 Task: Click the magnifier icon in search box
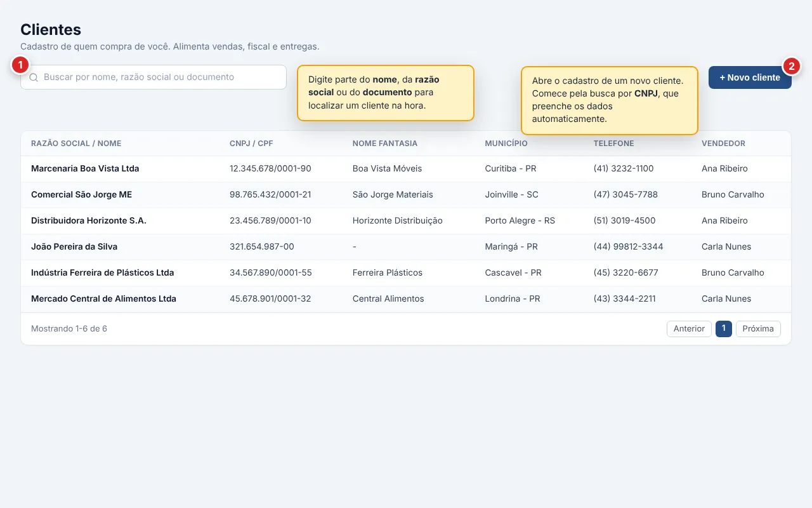pyautogui.click(x=34, y=77)
